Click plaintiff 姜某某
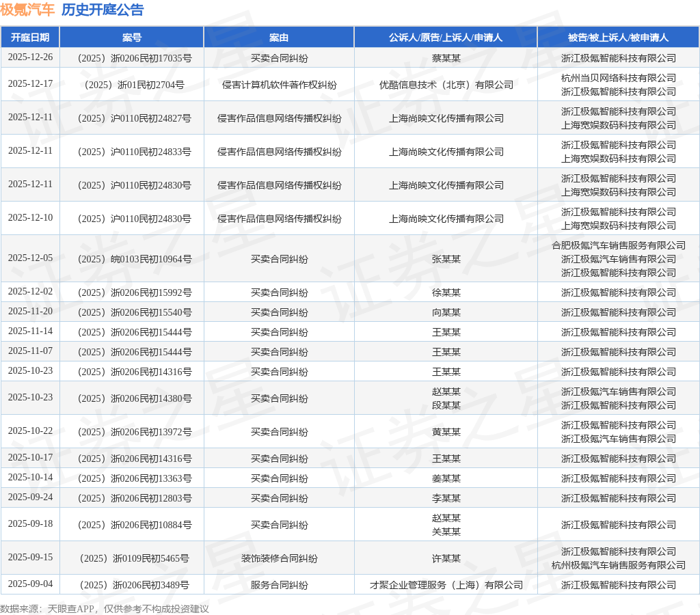The height and width of the screenshot is (615, 700). [x=446, y=478]
